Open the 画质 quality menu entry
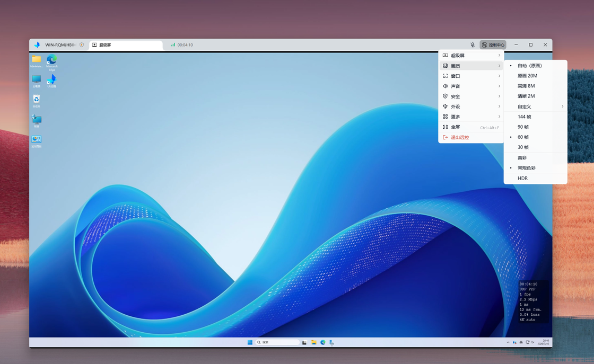Viewport: 594px width, 364px height. point(471,66)
